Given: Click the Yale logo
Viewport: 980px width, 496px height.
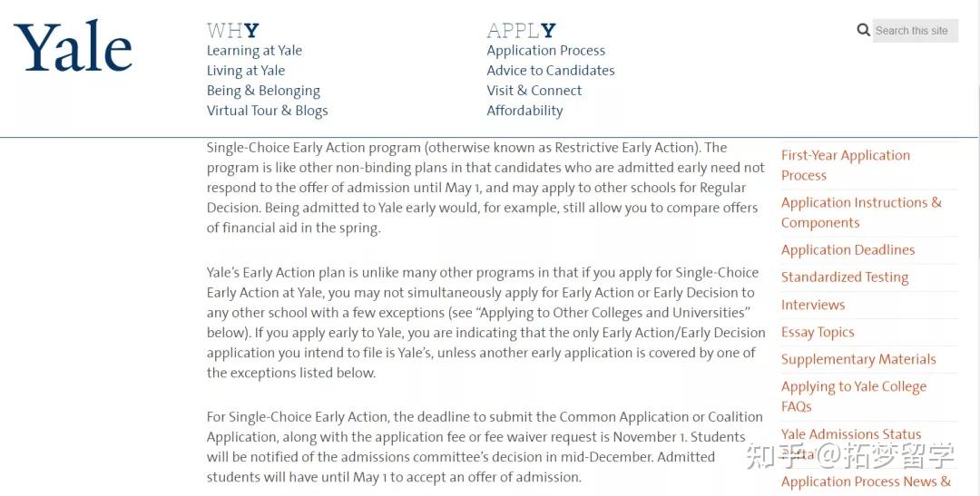Looking at the screenshot, I should coord(73,47).
